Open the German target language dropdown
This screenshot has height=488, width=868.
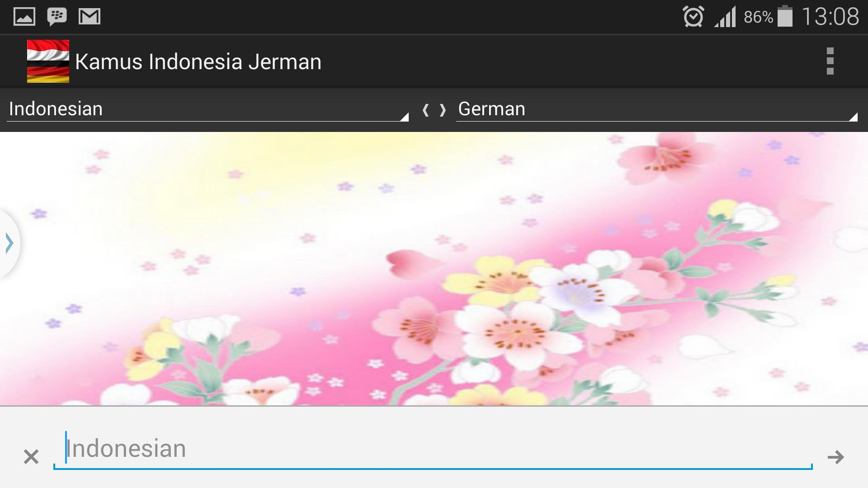pyautogui.click(x=657, y=110)
